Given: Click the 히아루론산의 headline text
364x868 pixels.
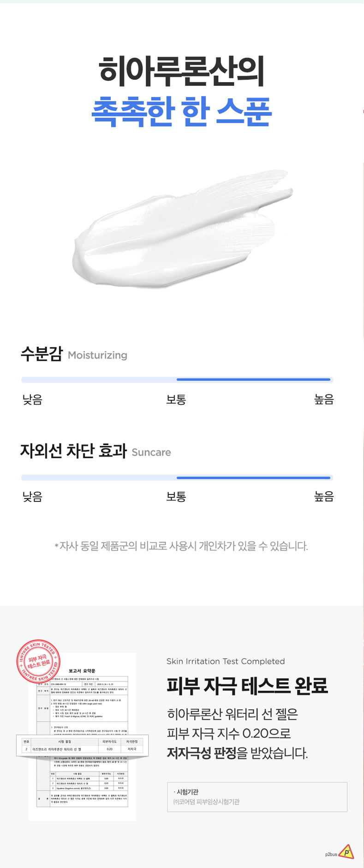Looking at the screenshot, I should tap(182, 71).
